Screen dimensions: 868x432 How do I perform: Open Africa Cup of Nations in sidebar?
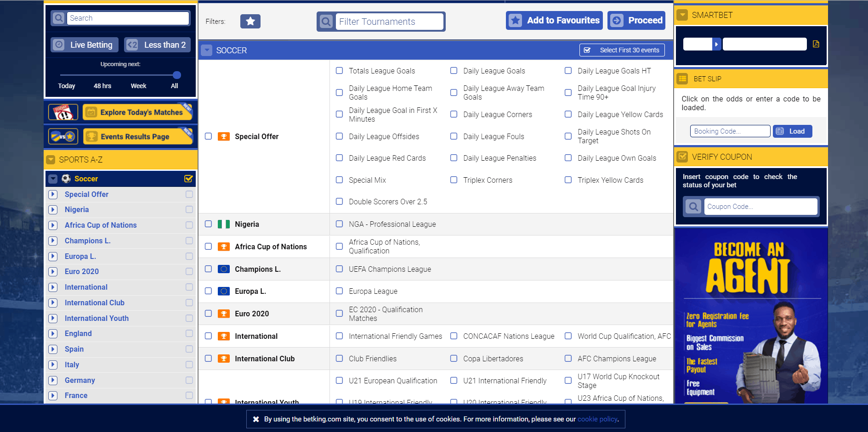101,225
